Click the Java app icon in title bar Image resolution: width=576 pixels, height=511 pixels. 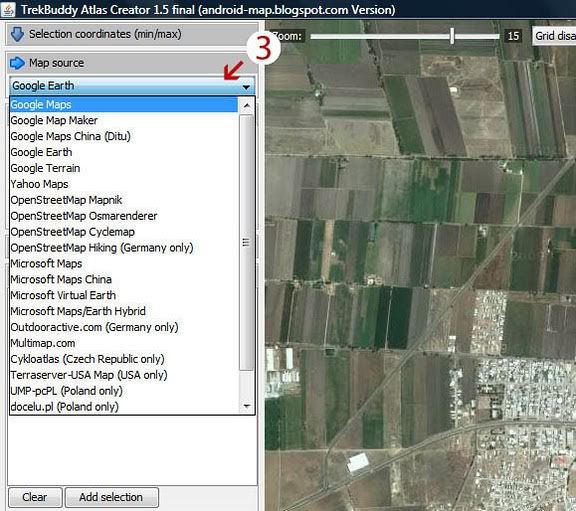(8, 9)
